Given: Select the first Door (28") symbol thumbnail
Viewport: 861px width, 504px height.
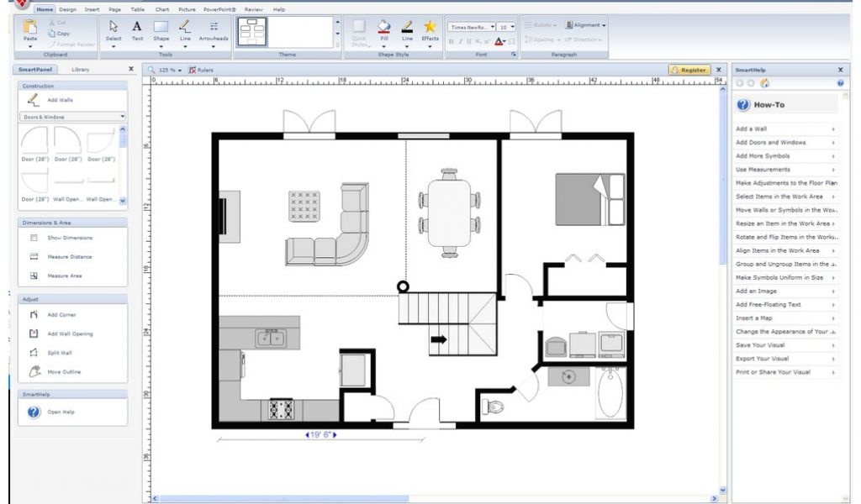Looking at the screenshot, I should (x=34, y=144).
